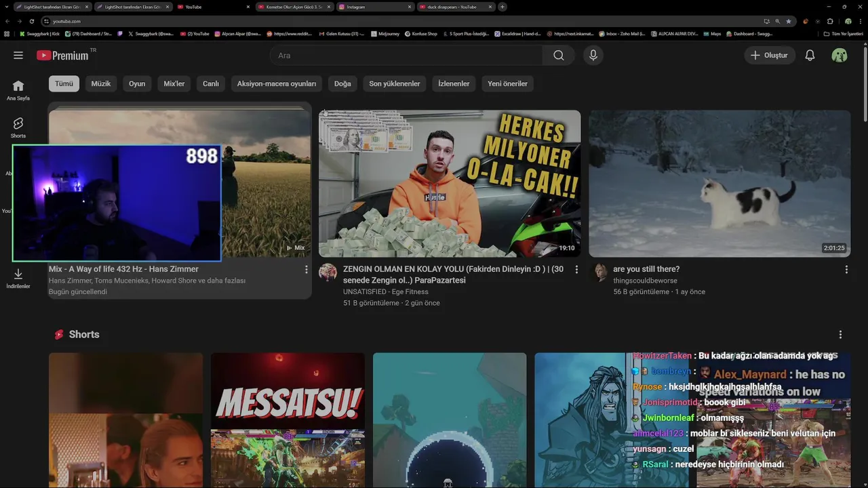
Task: Open the 'are you still there?' video title
Action: coord(646,269)
